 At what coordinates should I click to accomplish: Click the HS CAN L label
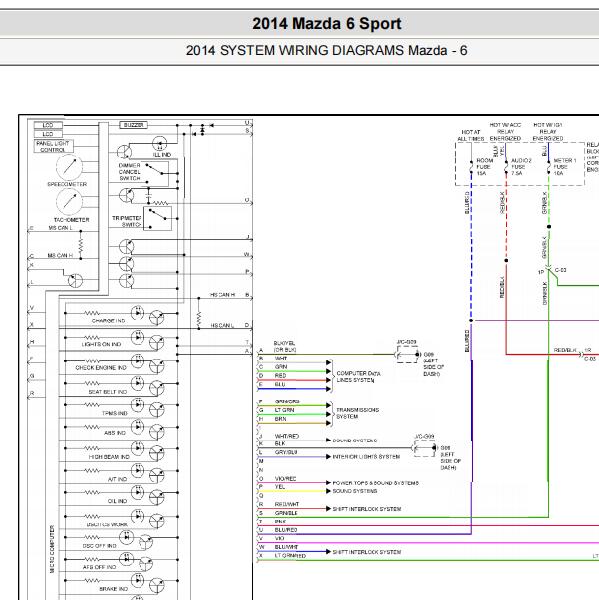(222, 325)
